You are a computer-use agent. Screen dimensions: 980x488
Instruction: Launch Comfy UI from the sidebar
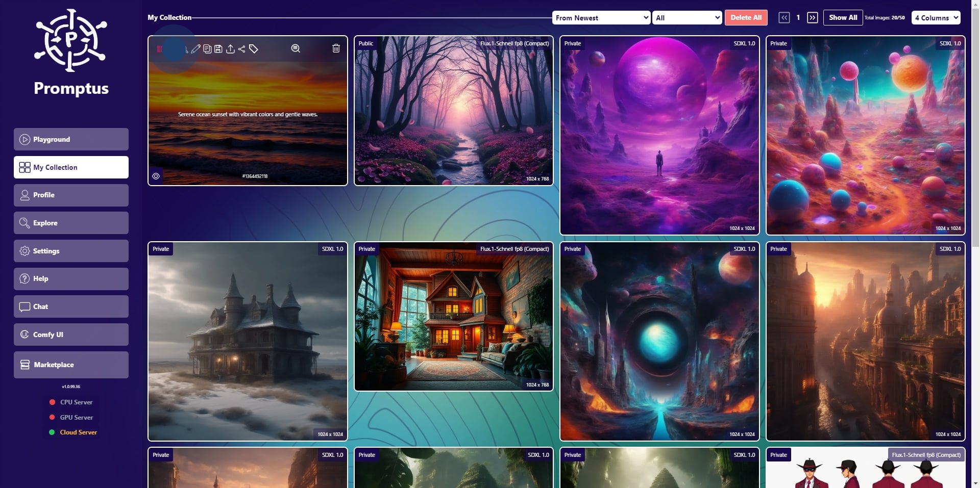pyautogui.click(x=71, y=335)
